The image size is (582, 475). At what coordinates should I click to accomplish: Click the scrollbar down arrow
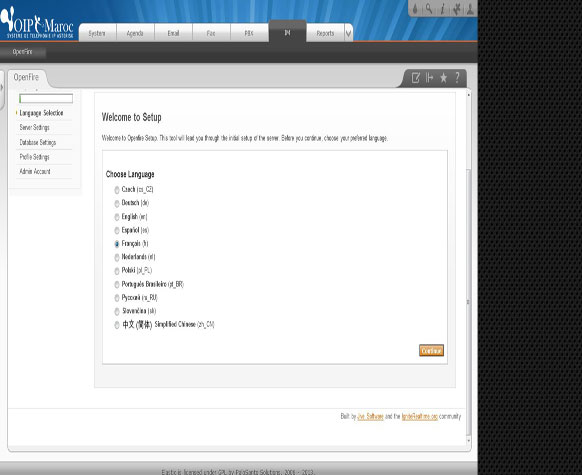click(x=468, y=440)
